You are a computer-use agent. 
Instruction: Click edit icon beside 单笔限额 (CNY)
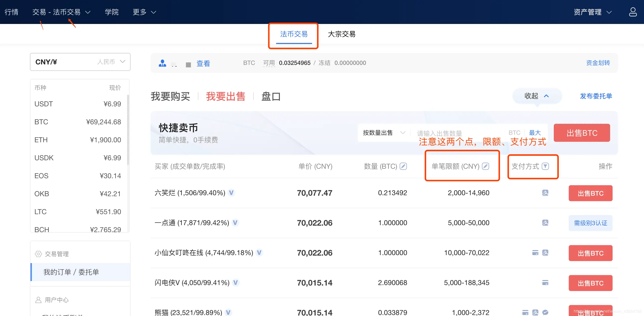point(485,166)
